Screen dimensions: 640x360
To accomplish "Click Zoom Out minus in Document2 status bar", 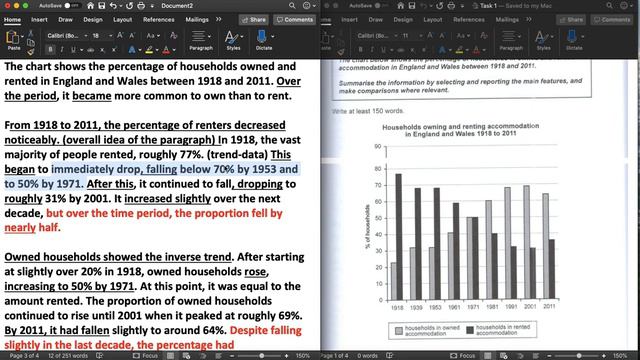I will point(232,356).
